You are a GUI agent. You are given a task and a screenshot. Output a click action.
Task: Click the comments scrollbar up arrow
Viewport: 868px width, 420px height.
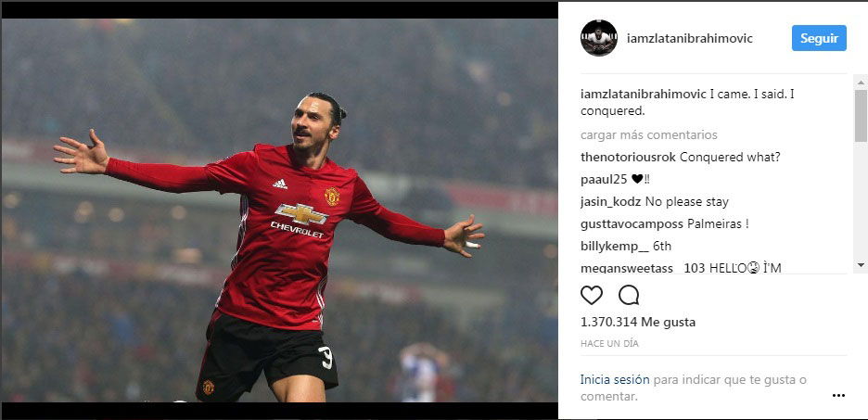[861, 83]
